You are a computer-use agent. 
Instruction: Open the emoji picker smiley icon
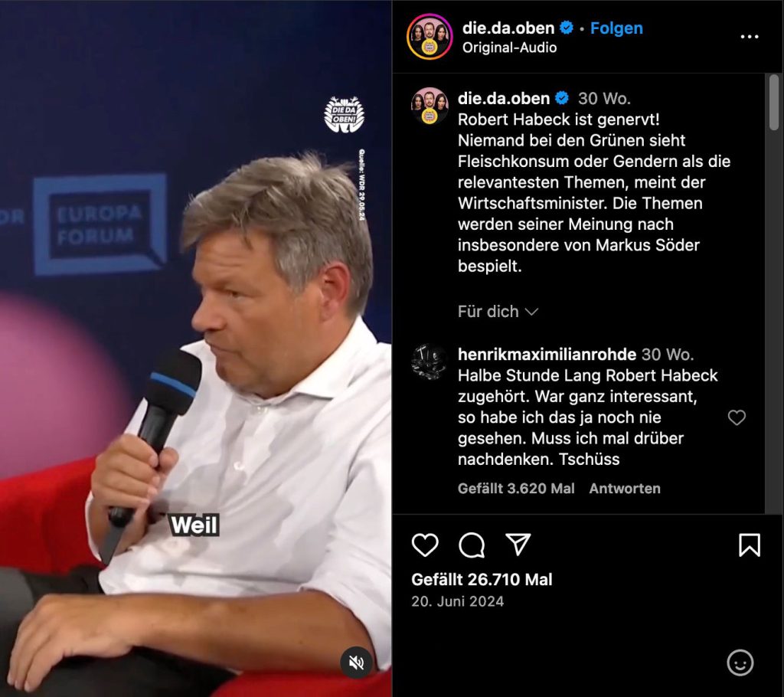click(x=740, y=663)
